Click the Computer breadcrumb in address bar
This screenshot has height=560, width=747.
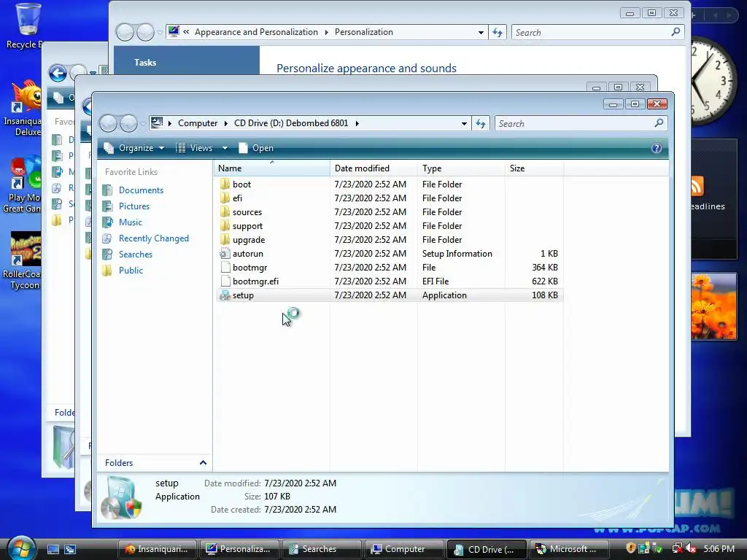coord(198,123)
